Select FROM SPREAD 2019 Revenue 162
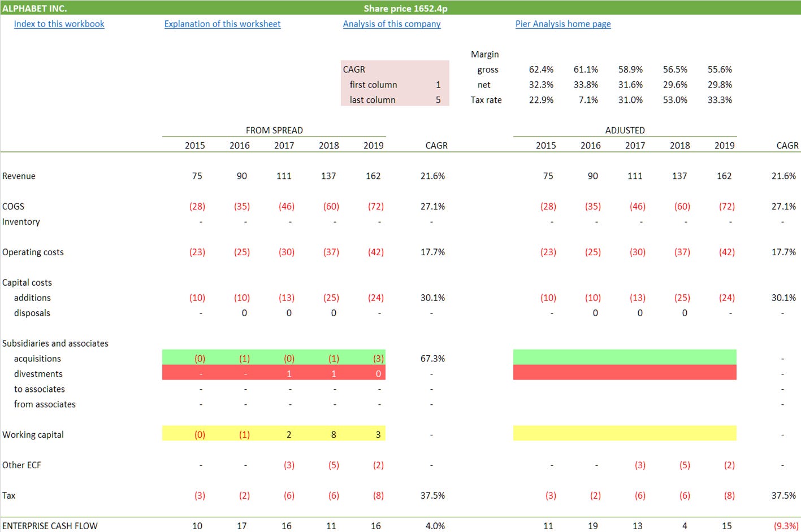Screen dimensions: 801x532 pyautogui.click(x=373, y=176)
